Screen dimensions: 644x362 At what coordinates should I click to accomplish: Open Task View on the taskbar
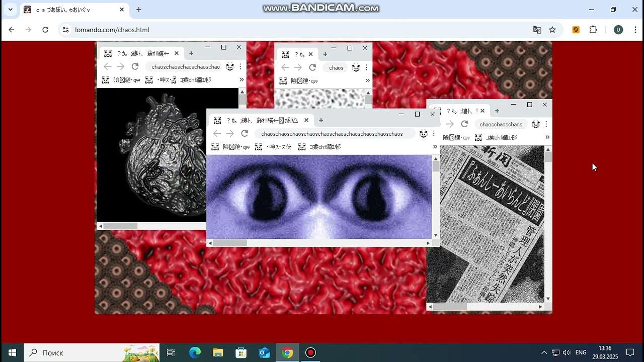point(171,352)
